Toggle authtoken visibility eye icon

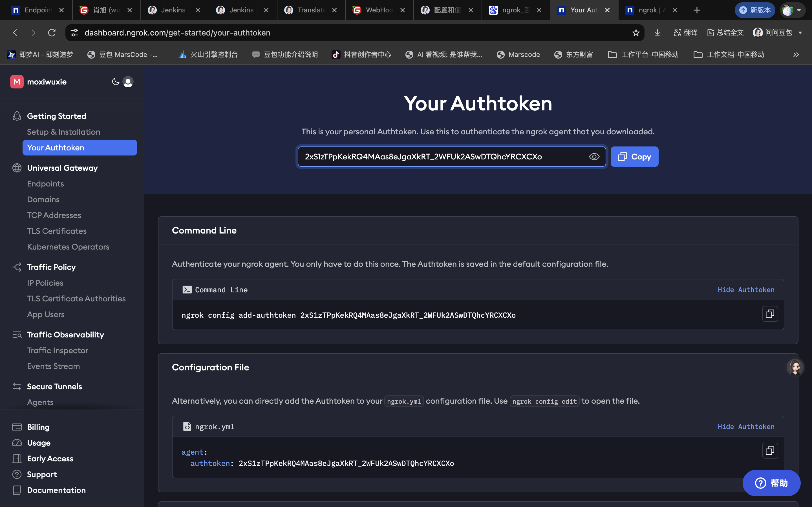[x=594, y=157]
